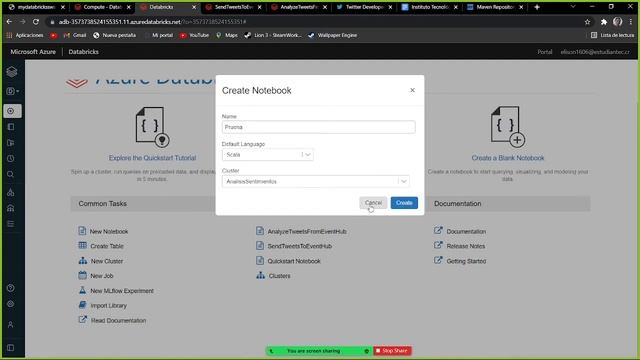Viewport: 640px width, 360px height.
Task: Click the Name input field containing Prueba
Action: click(318, 127)
